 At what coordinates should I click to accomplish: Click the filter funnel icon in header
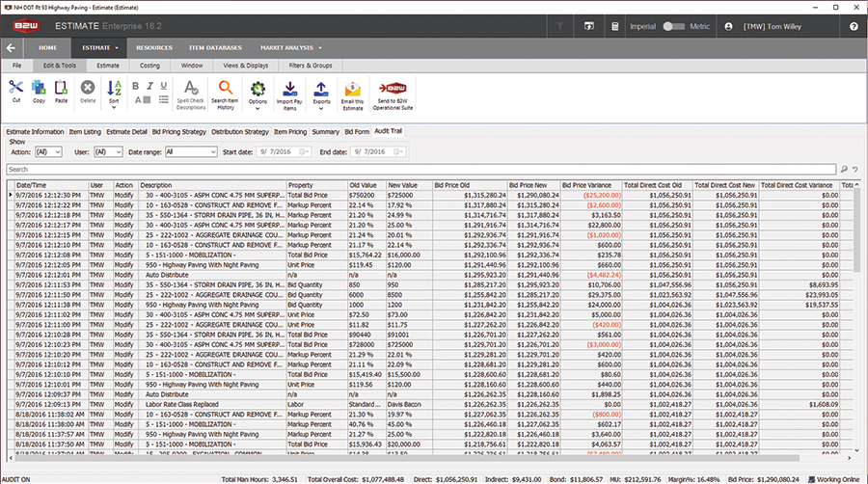(x=559, y=27)
